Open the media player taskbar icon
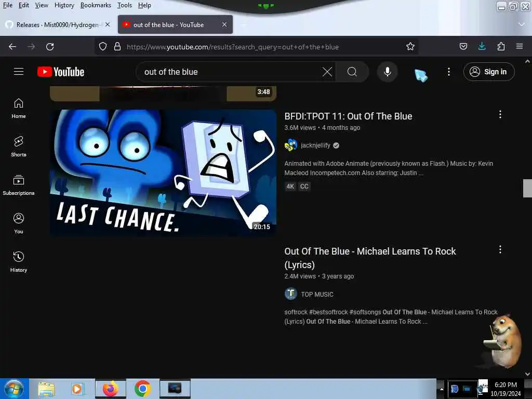The width and height of the screenshot is (532, 399). click(77, 389)
